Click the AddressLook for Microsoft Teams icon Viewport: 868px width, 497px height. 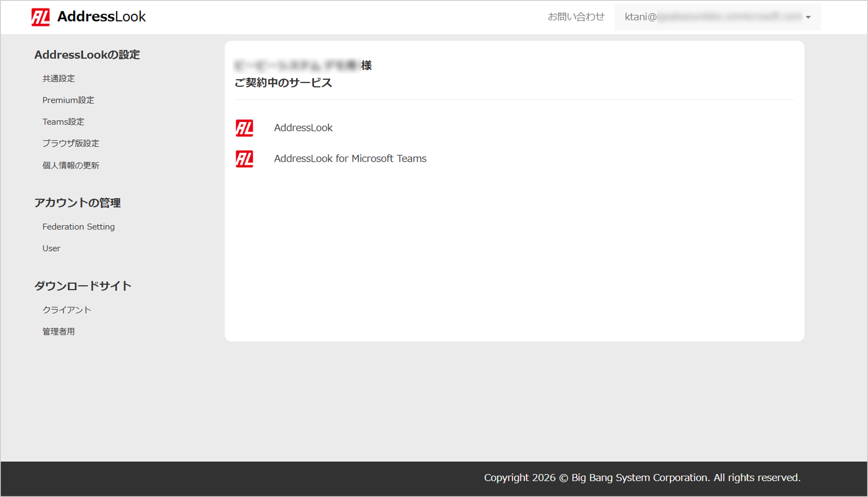coord(244,159)
